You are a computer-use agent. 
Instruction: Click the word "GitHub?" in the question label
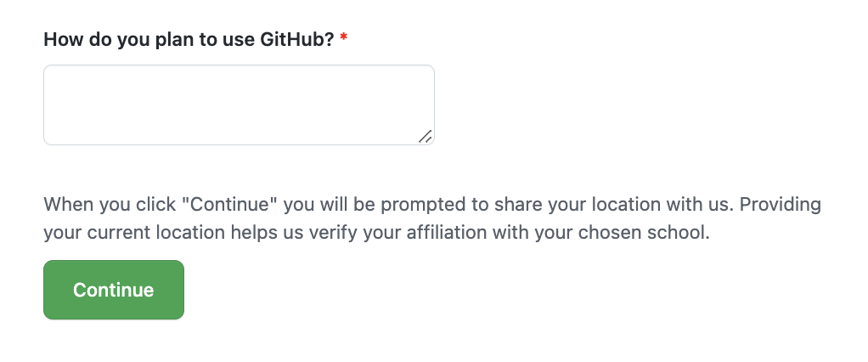point(297,39)
